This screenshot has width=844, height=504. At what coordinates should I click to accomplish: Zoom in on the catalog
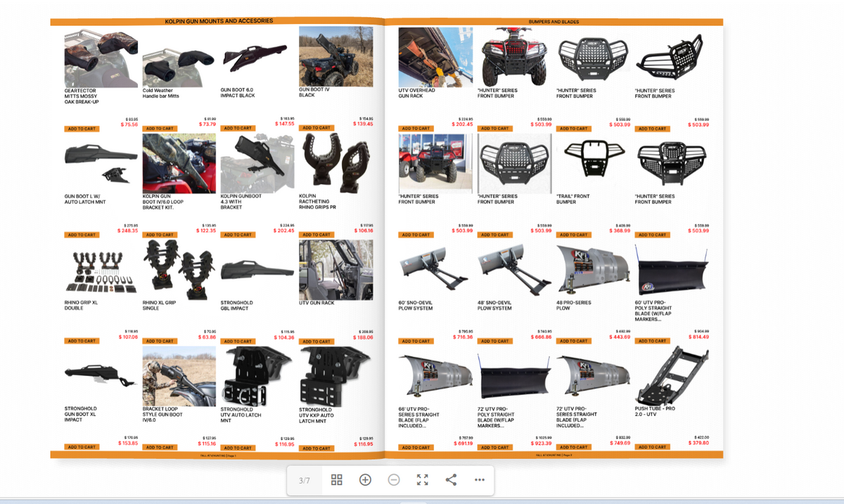point(365,480)
